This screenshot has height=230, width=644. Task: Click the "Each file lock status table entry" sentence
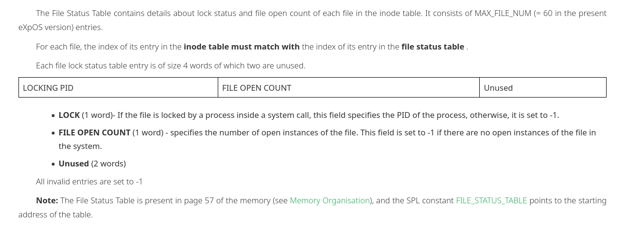pos(171,66)
